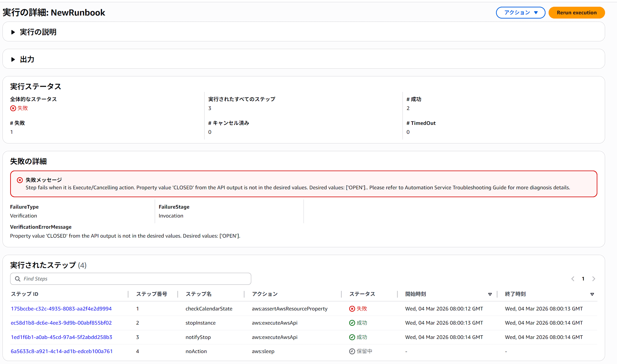This screenshot has width=617, height=364.
Task: Expand the 実行の説明 section
Action: point(13,32)
